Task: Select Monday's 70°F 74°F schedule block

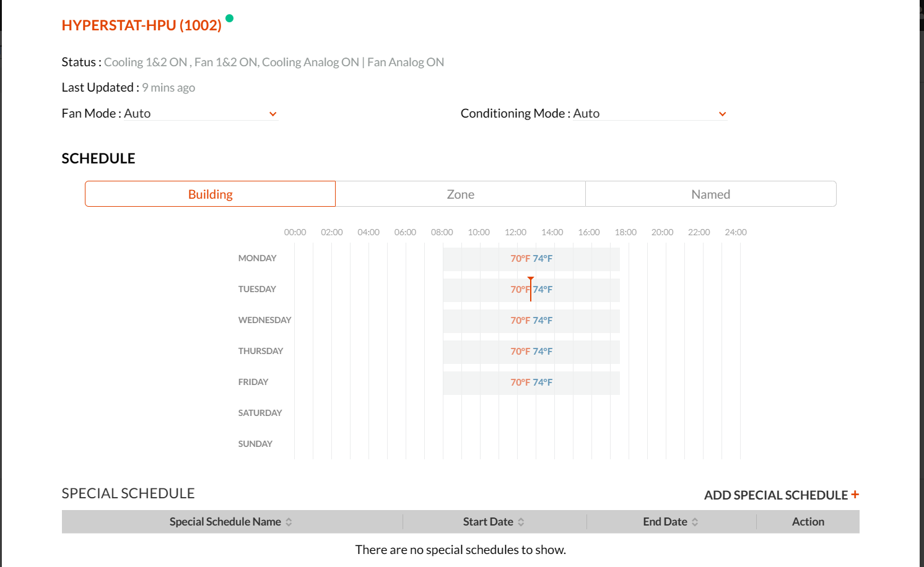Action: 531,259
